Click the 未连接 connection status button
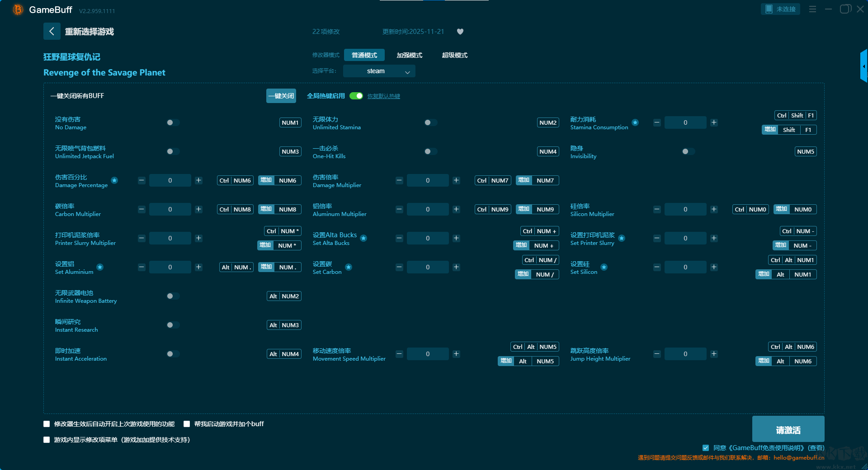Screen dimensions: 868x470 (781, 9)
